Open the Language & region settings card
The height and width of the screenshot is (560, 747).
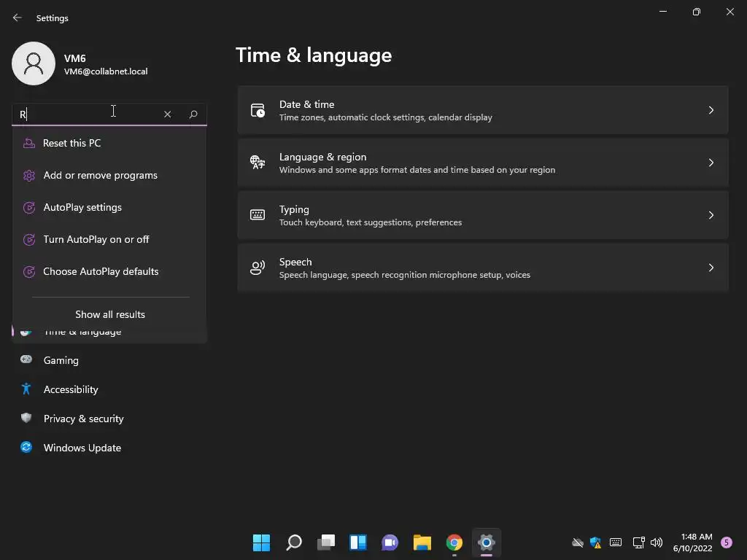(x=483, y=163)
